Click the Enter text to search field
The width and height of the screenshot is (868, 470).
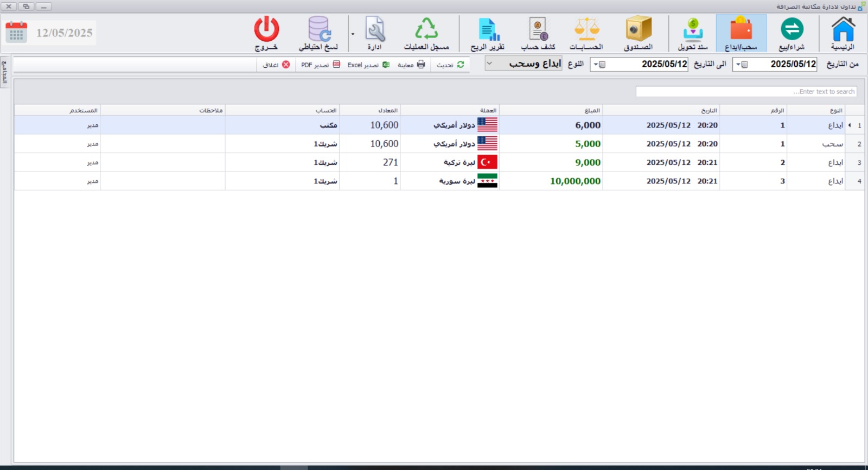coord(746,92)
